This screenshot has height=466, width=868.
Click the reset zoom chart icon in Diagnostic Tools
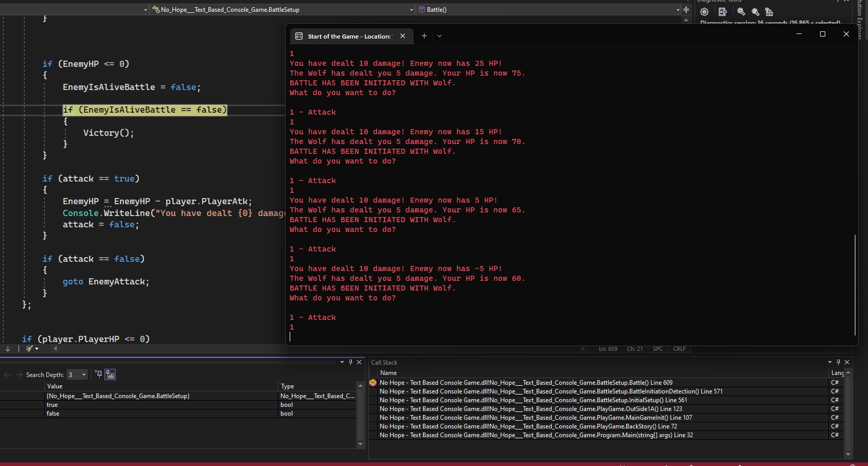(x=769, y=12)
